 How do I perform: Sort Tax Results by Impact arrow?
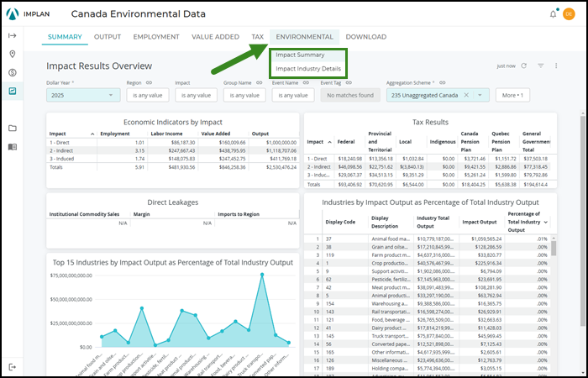(329, 142)
